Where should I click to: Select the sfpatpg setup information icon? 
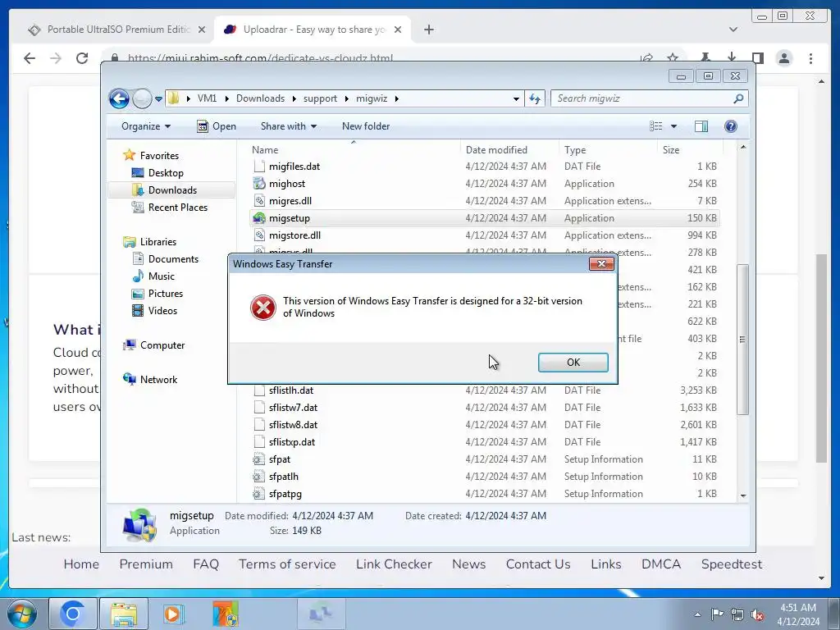tap(259, 493)
